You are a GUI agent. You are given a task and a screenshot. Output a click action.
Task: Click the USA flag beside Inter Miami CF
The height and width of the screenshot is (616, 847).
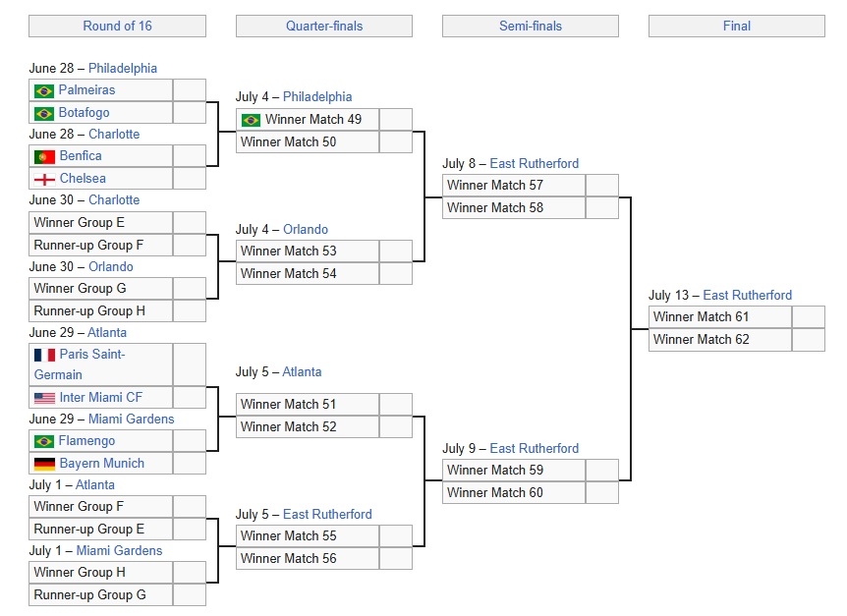(x=44, y=398)
